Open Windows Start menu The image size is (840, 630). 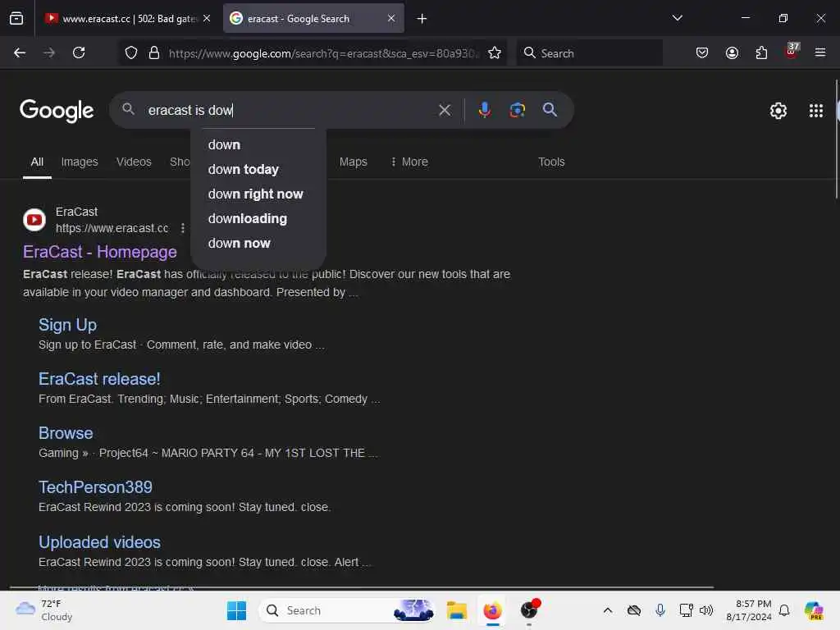[236, 610]
